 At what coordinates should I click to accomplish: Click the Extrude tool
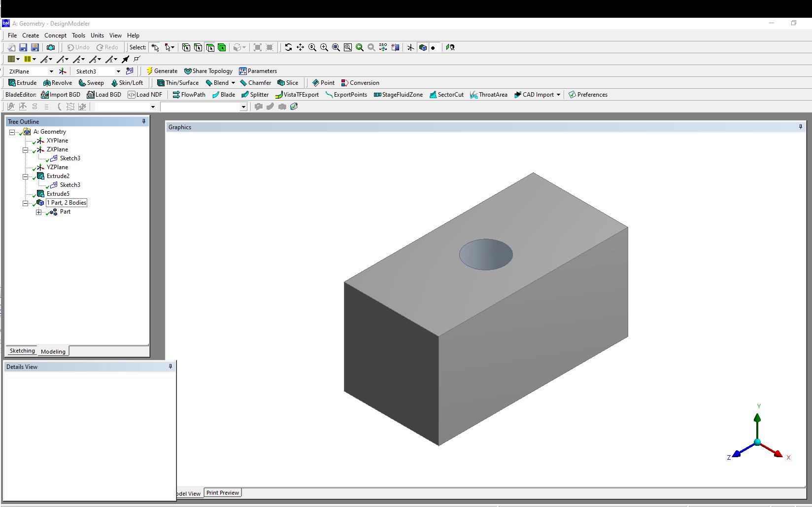click(x=22, y=83)
